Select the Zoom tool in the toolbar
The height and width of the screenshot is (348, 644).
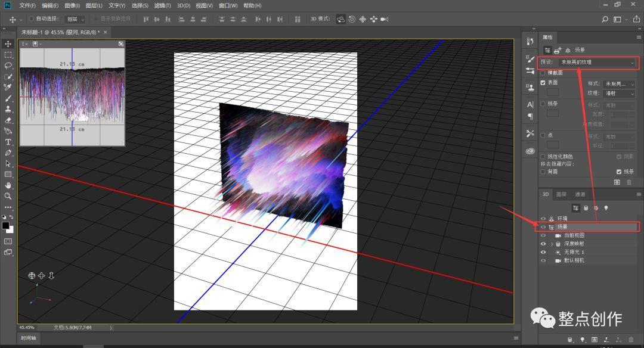pos(8,195)
